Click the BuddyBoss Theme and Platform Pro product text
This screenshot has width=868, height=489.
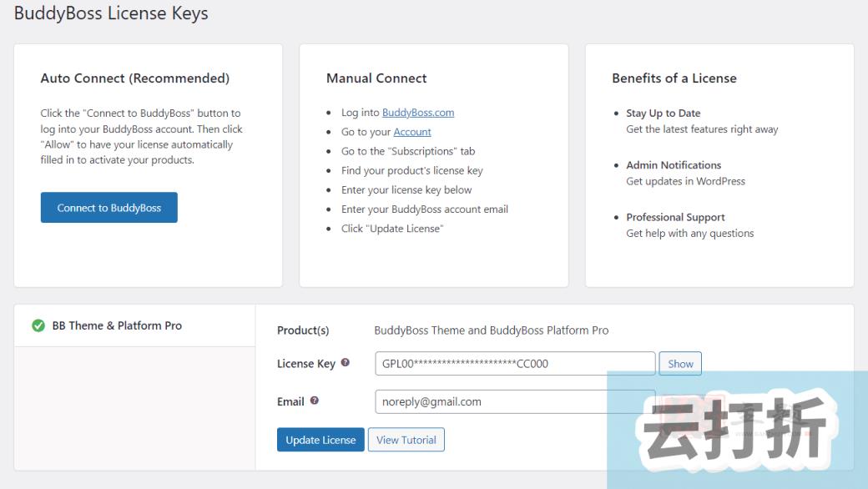click(491, 330)
